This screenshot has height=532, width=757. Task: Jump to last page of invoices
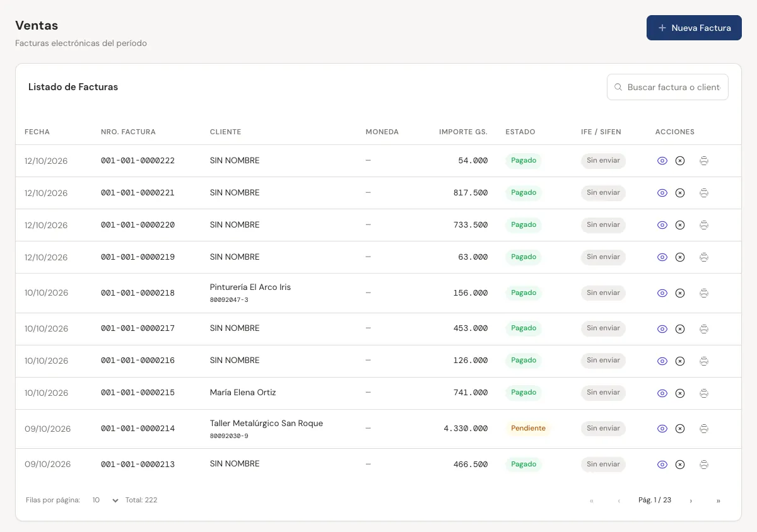pos(719,500)
